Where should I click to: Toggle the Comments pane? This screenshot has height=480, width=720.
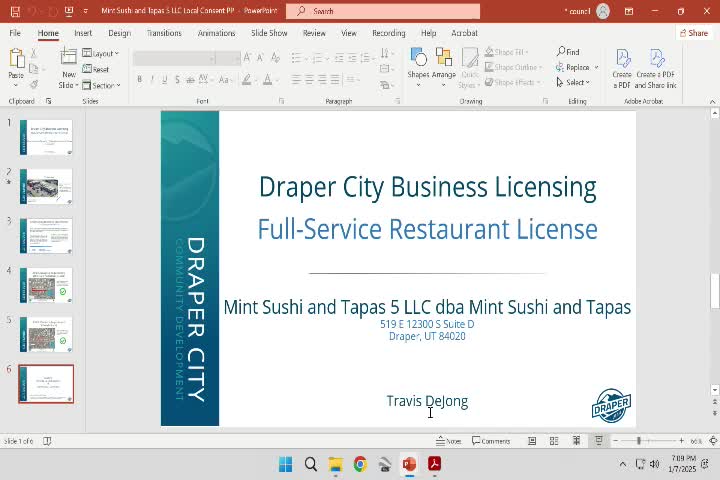491,441
